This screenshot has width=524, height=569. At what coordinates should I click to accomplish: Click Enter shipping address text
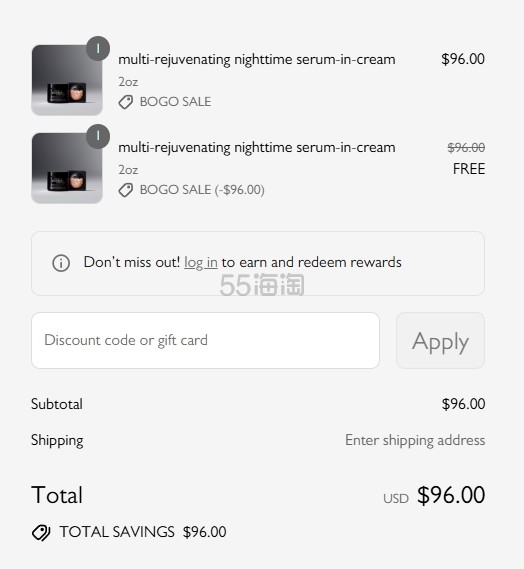tap(415, 440)
